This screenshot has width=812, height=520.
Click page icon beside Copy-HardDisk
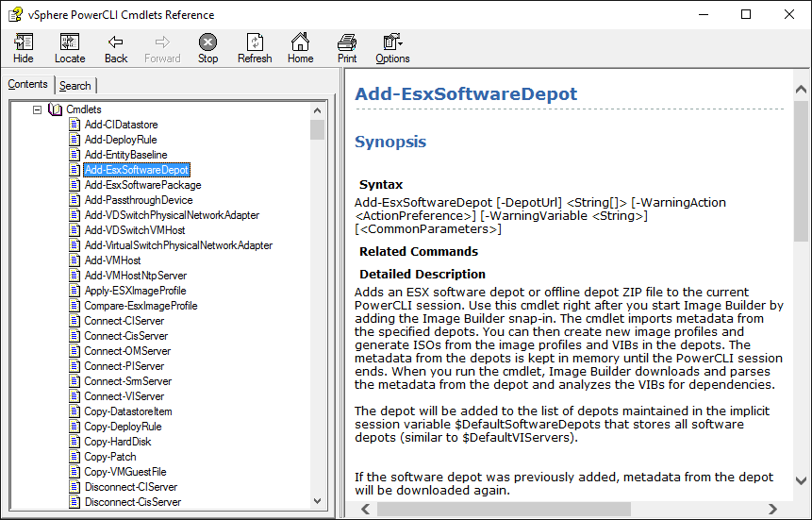pos(75,441)
